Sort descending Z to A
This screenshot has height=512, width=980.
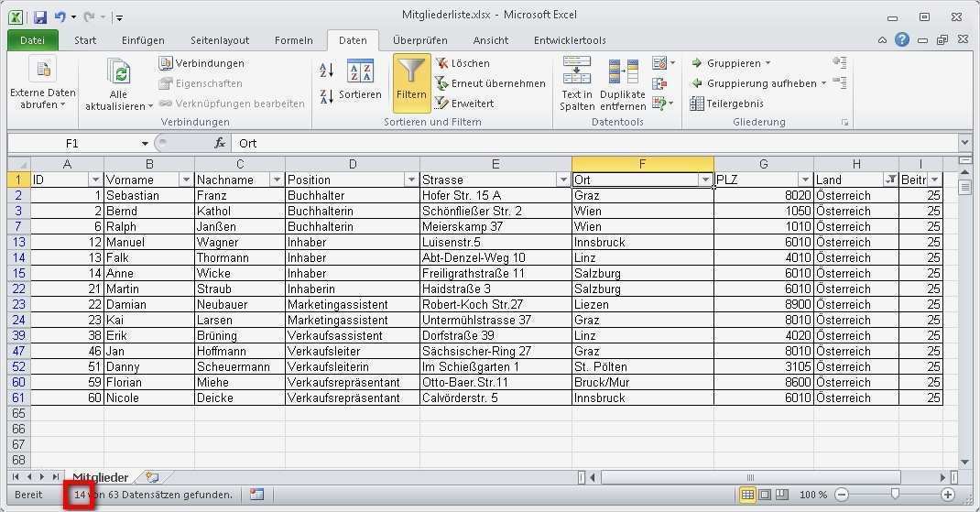(x=326, y=96)
